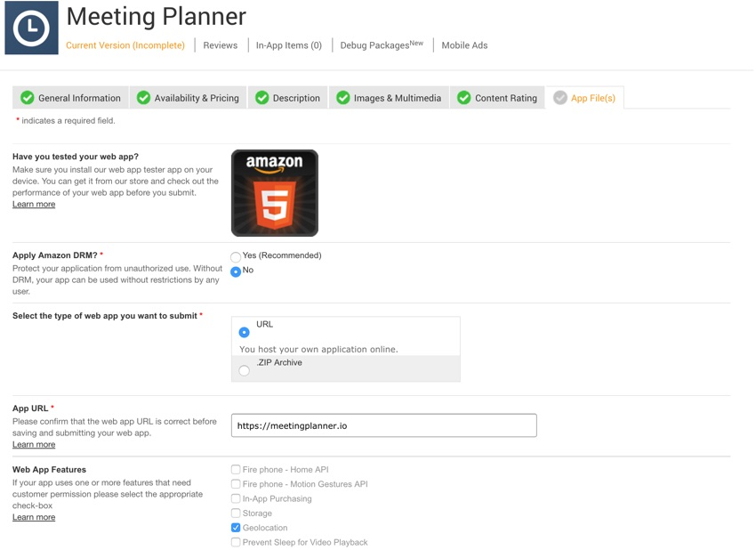The height and width of the screenshot is (550, 756).
Task: Click green checkmark on Description tab
Action: pos(261,98)
